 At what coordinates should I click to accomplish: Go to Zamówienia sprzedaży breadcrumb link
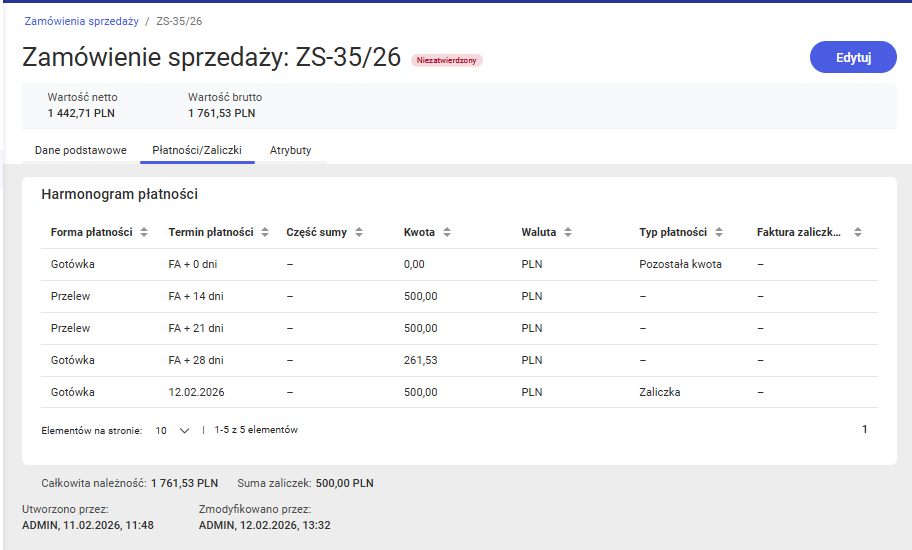(x=81, y=21)
